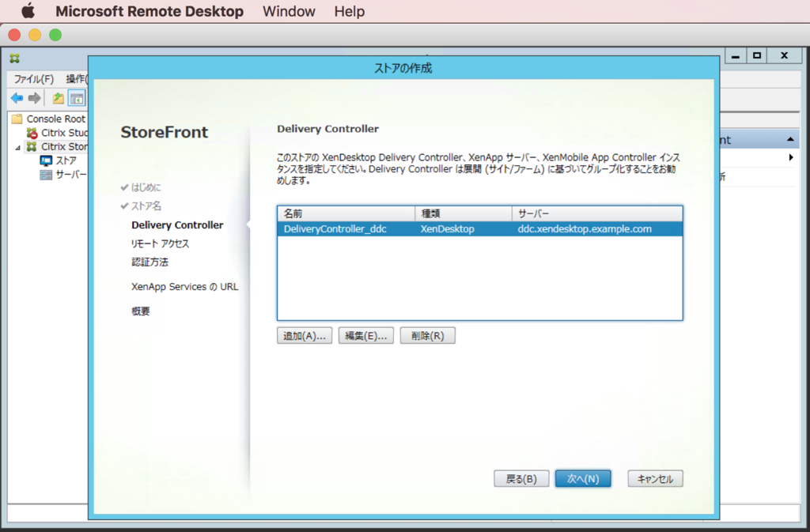Open the Window menu
The width and height of the screenshot is (810, 532).
289,11
